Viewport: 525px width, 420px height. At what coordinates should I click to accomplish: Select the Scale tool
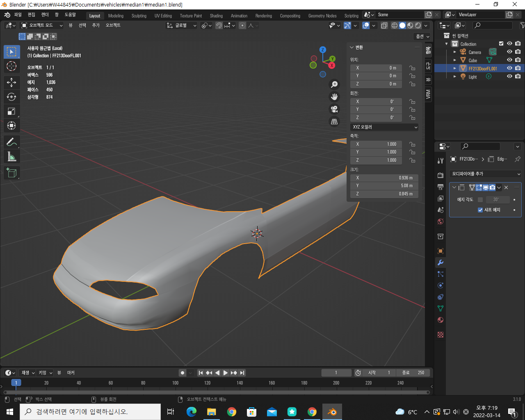point(11,111)
